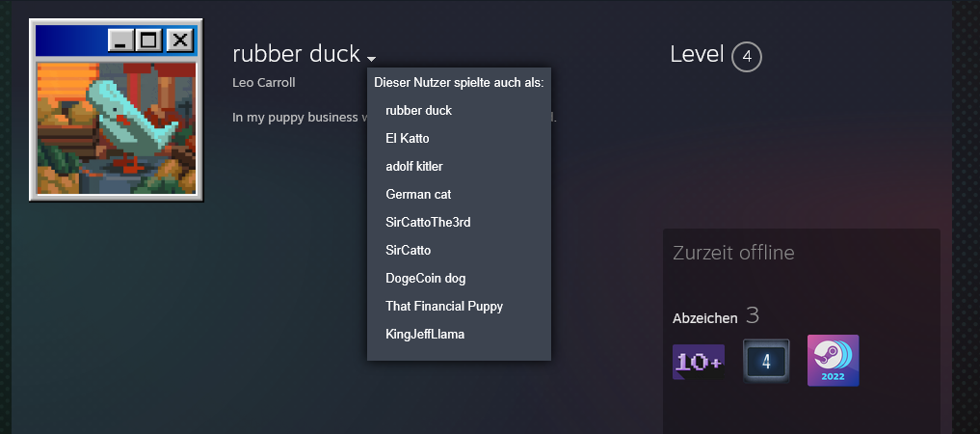Screen dimensions: 980x434
Task: Click the circled level number 4
Action: 747,57
